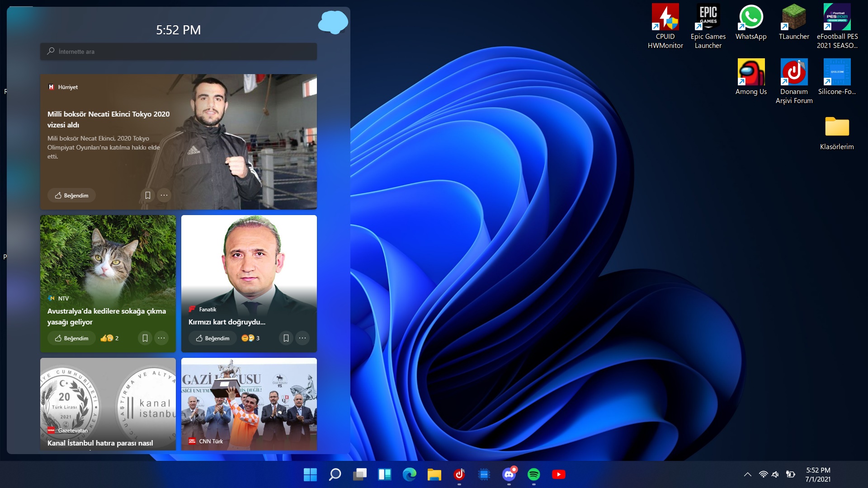The height and width of the screenshot is (488, 868).
Task: Bookmark the Fanatik Kırmızı kart article
Action: (x=286, y=338)
